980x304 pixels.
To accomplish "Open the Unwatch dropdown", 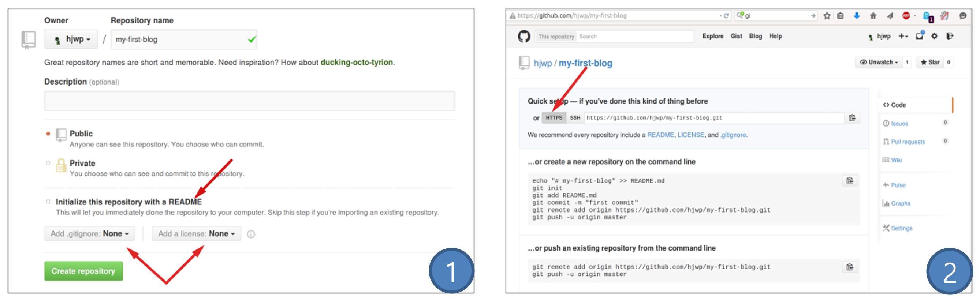I will 879,62.
